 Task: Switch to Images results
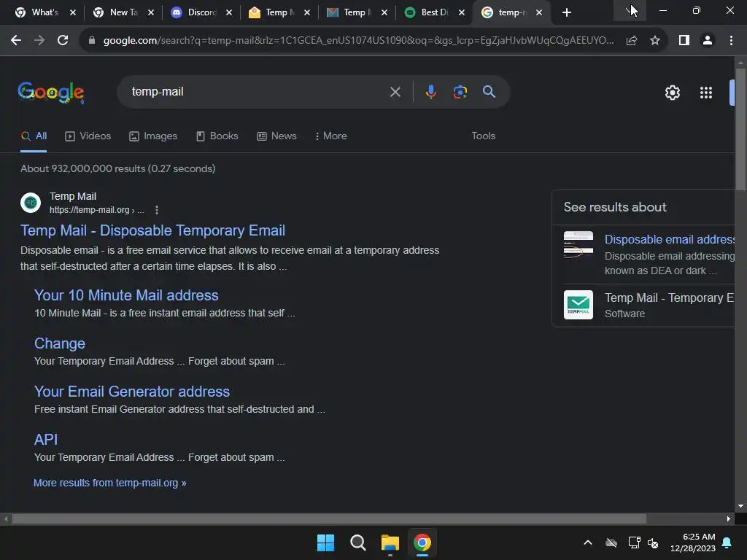(x=153, y=136)
